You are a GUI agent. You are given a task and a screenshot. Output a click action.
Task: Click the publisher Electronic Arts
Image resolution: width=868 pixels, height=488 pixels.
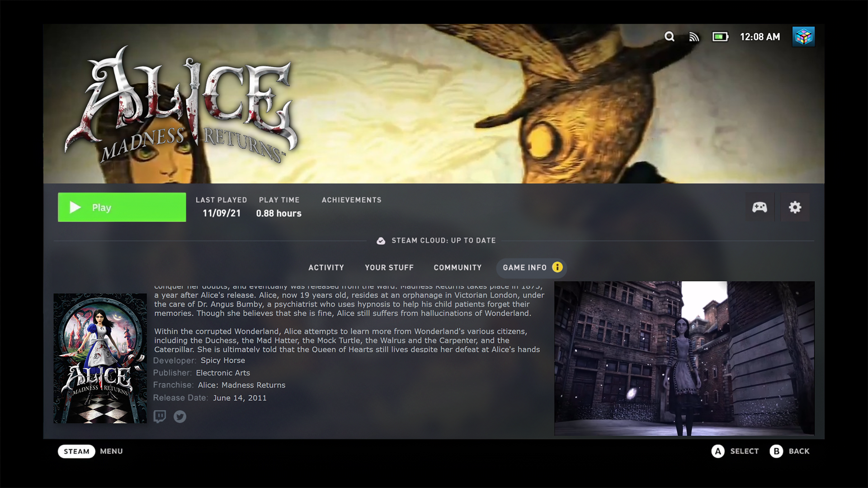[x=223, y=373]
